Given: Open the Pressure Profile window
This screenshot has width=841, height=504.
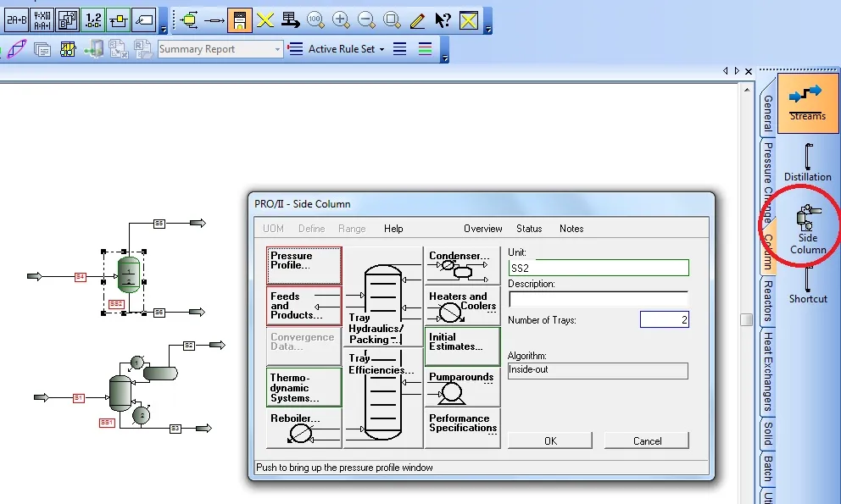Looking at the screenshot, I should [304, 265].
